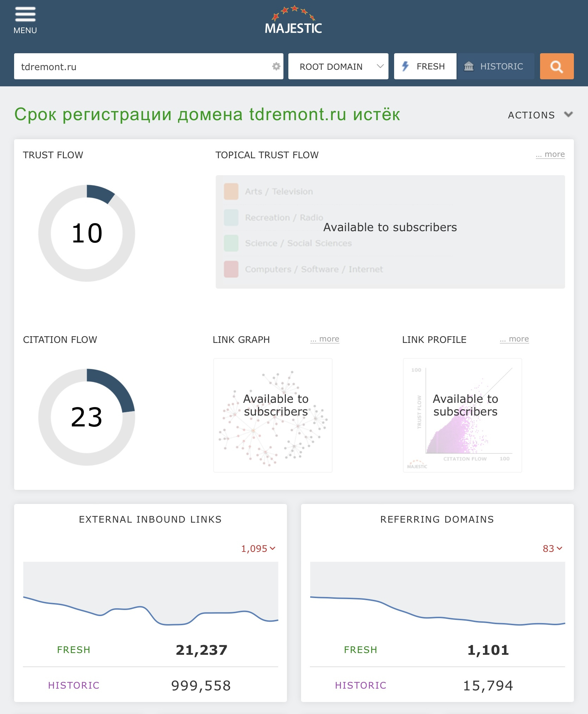Expand the 1,095 inbound links change indicator

pyautogui.click(x=258, y=549)
